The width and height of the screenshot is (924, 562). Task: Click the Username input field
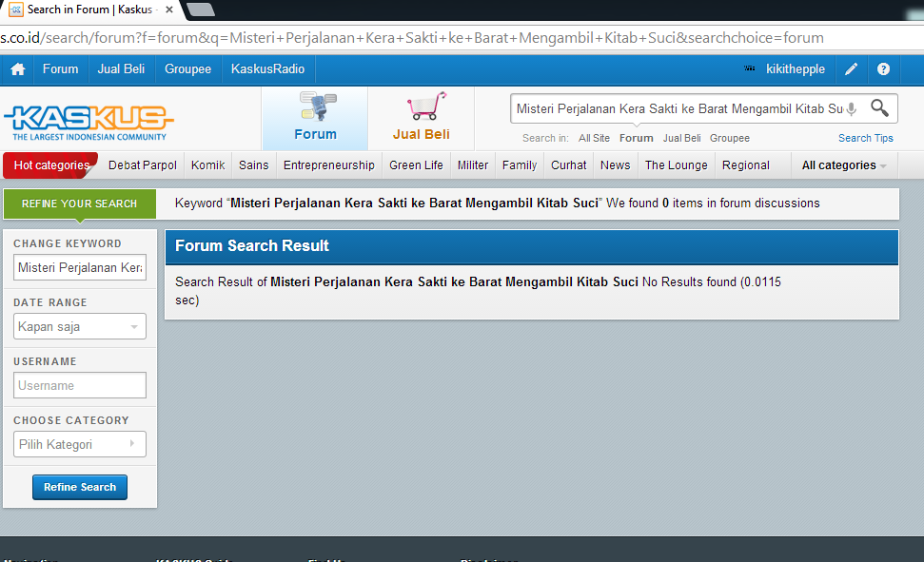click(80, 385)
